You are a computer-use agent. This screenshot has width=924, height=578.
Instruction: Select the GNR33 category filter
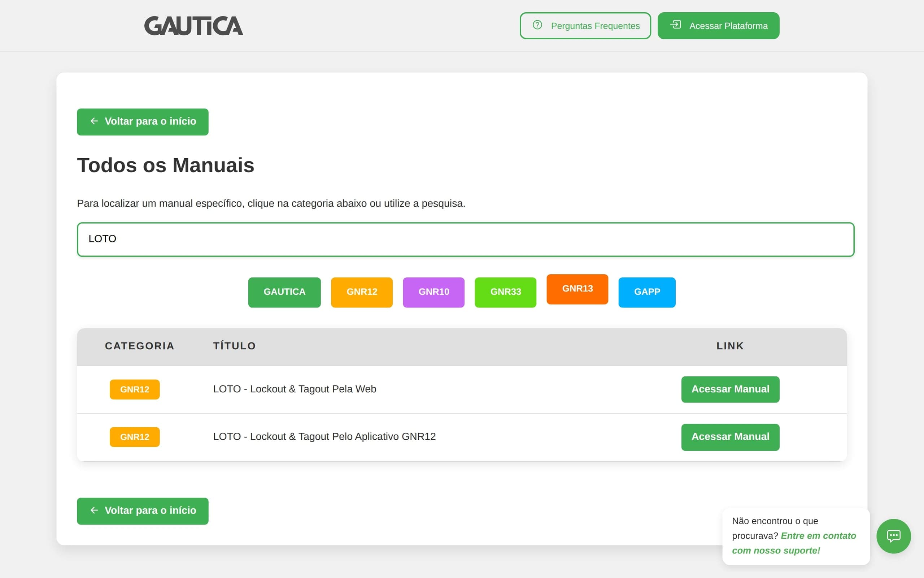505,292
